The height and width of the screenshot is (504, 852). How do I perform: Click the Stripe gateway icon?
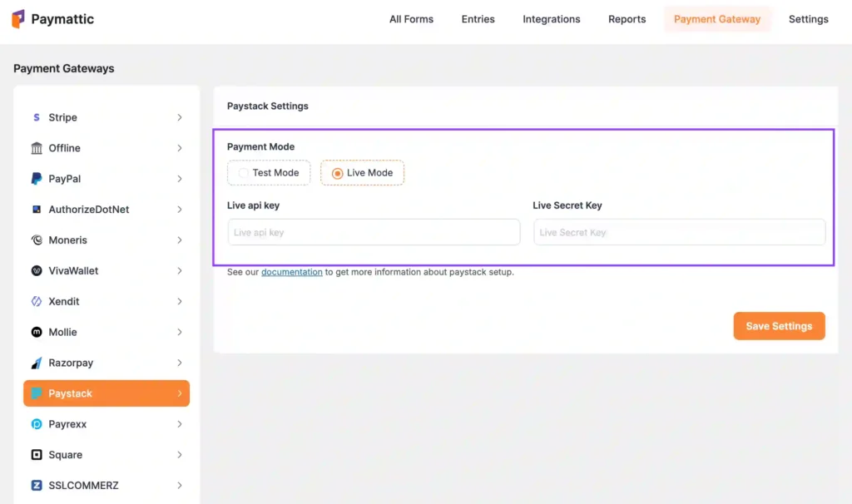pos(37,117)
